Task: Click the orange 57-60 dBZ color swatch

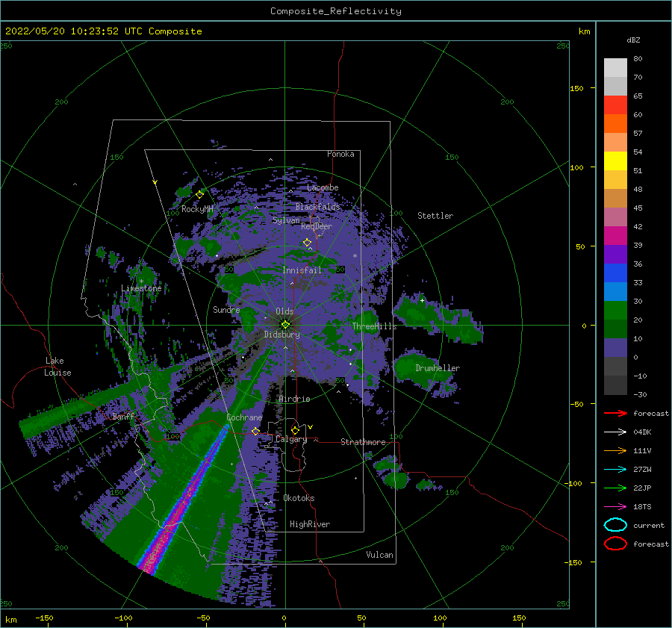Action: tap(615, 124)
